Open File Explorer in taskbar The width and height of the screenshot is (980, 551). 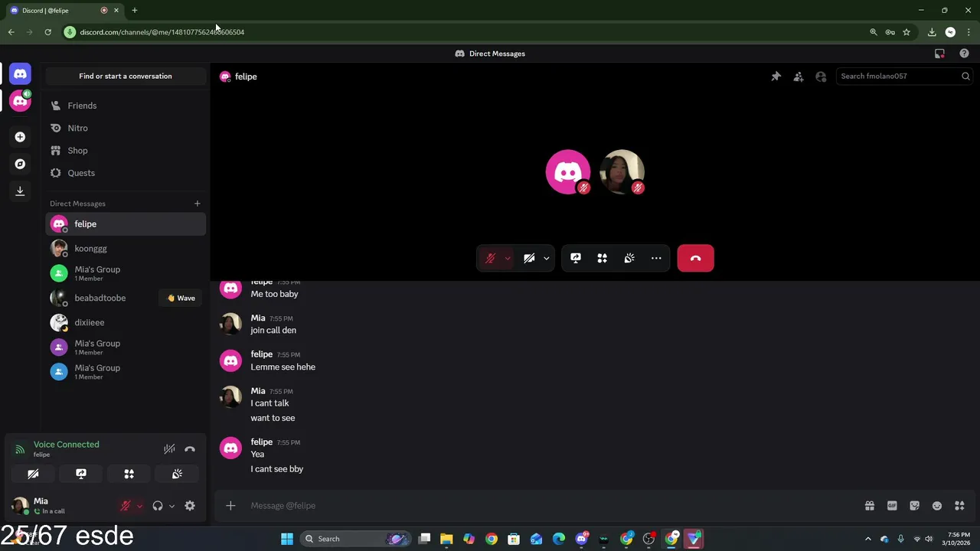(446, 539)
